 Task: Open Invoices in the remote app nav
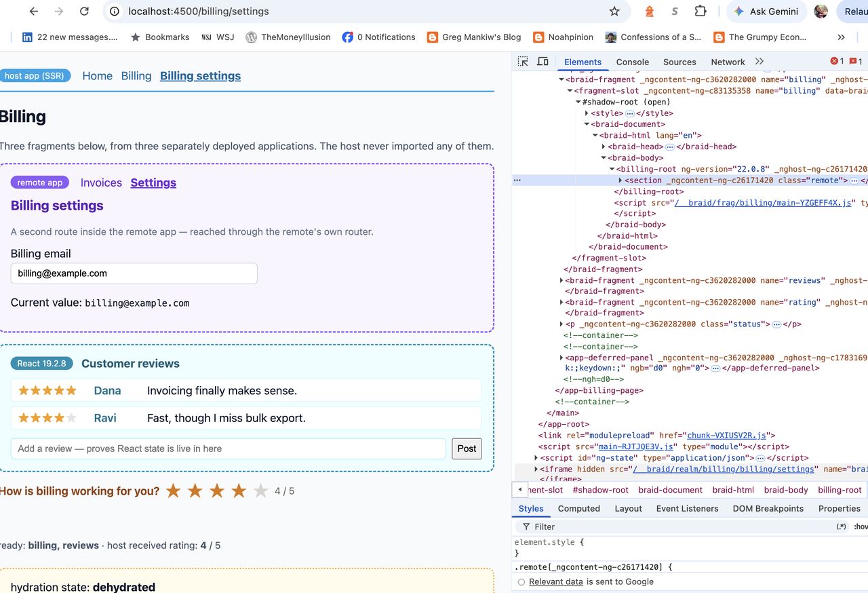[101, 183]
